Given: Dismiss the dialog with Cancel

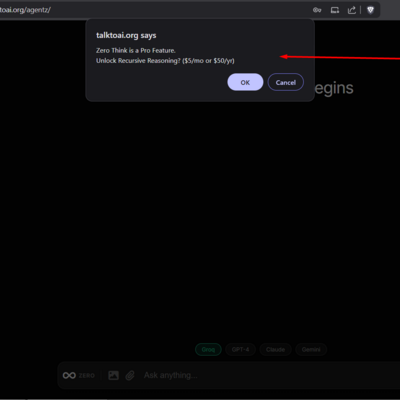Looking at the screenshot, I should pyautogui.click(x=286, y=82).
